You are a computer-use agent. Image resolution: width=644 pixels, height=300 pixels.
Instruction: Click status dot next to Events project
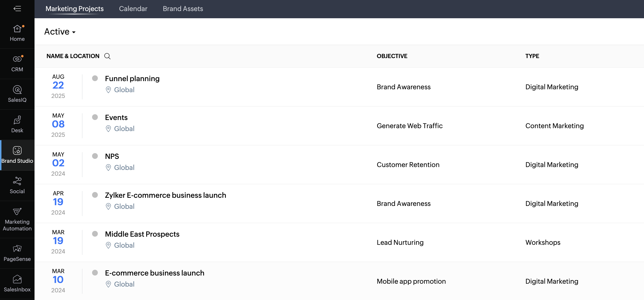point(95,117)
